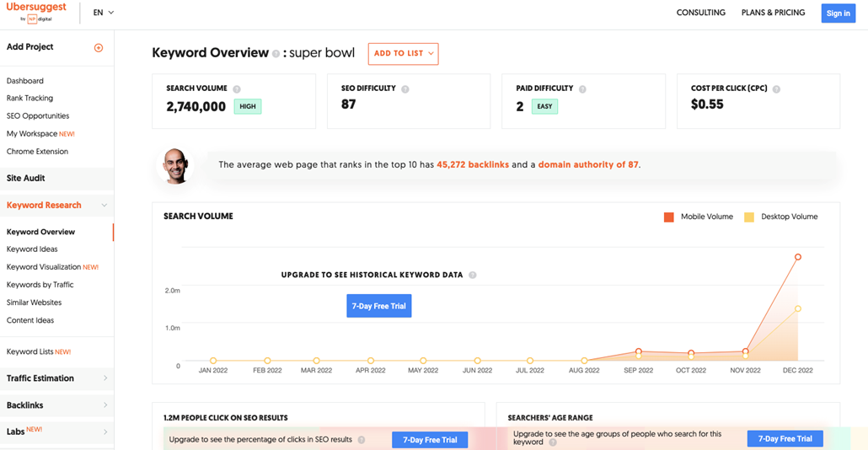Open Similar Websites in sidebar

click(34, 303)
